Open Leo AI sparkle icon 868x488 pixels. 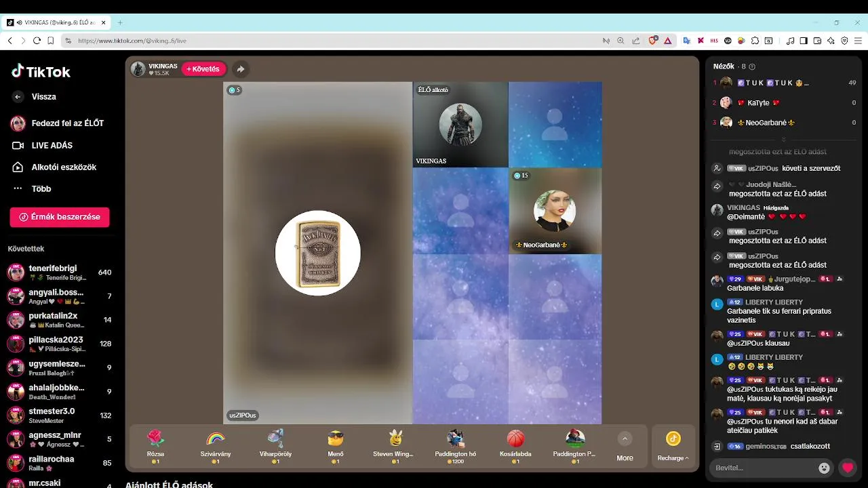click(x=831, y=41)
